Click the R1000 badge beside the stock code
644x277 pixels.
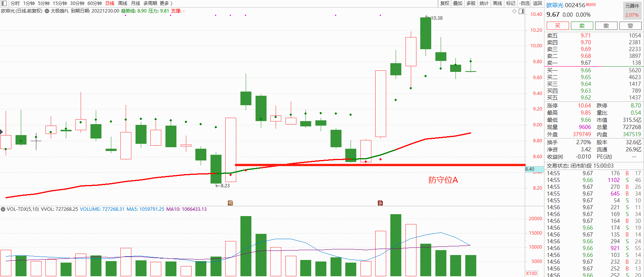591,5
